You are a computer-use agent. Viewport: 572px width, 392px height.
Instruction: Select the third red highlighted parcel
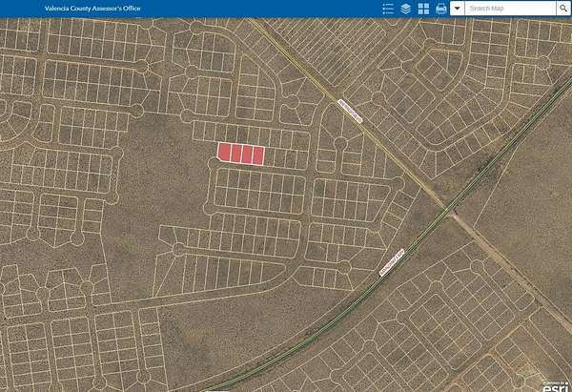(x=246, y=155)
